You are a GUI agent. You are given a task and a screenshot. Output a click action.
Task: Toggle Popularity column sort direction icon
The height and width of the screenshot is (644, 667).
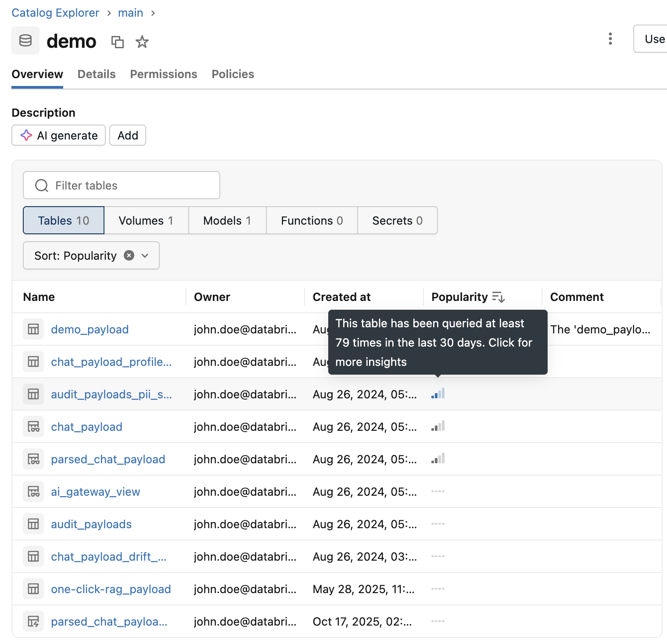(x=498, y=297)
